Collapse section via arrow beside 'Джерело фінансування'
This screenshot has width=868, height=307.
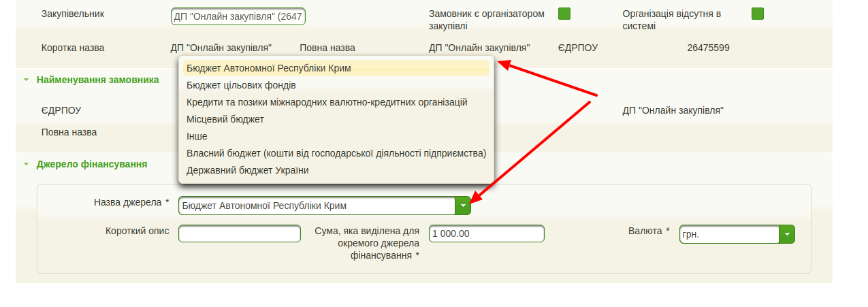26,164
